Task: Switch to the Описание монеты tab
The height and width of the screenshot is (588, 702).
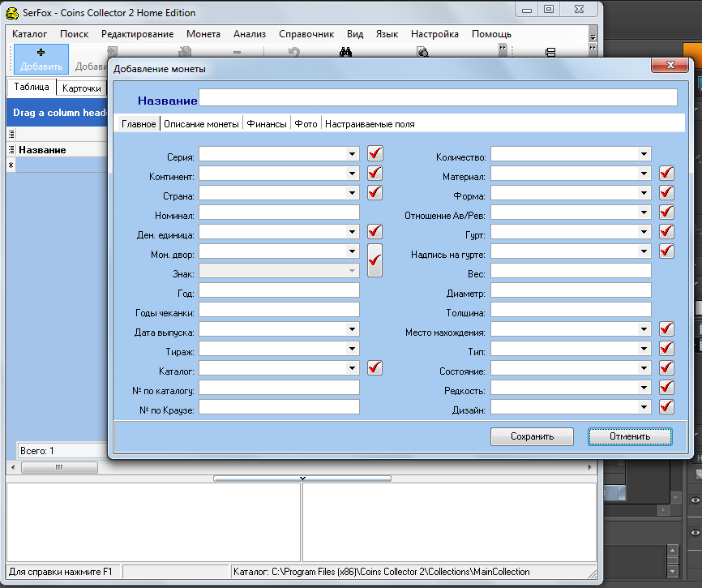Action: click(x=201, y=124)
